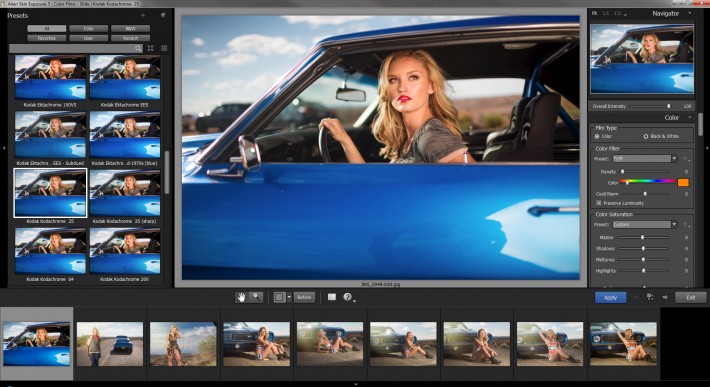Select Color film type radio button
The image size is (710, 387).
[x=597, y=136]
